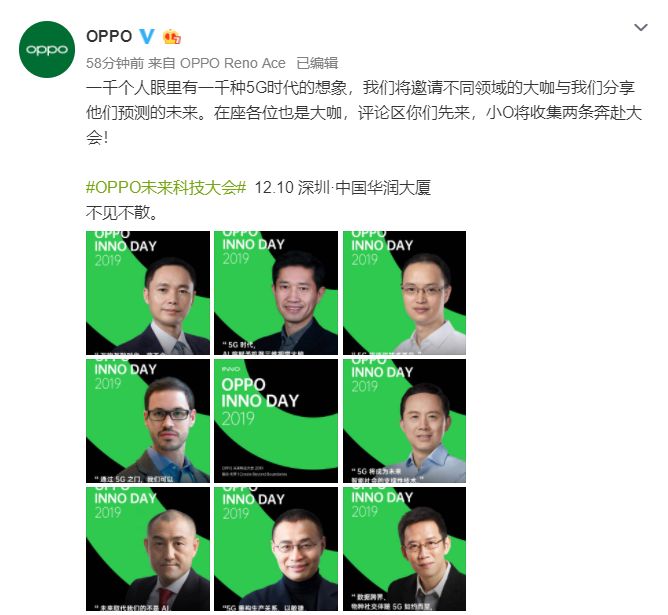Viewport: 668px width, 615px height.
Task: Click the 深圳·中国华润大厦 location text
Action: pyautogui.click(x=364, y=187)
